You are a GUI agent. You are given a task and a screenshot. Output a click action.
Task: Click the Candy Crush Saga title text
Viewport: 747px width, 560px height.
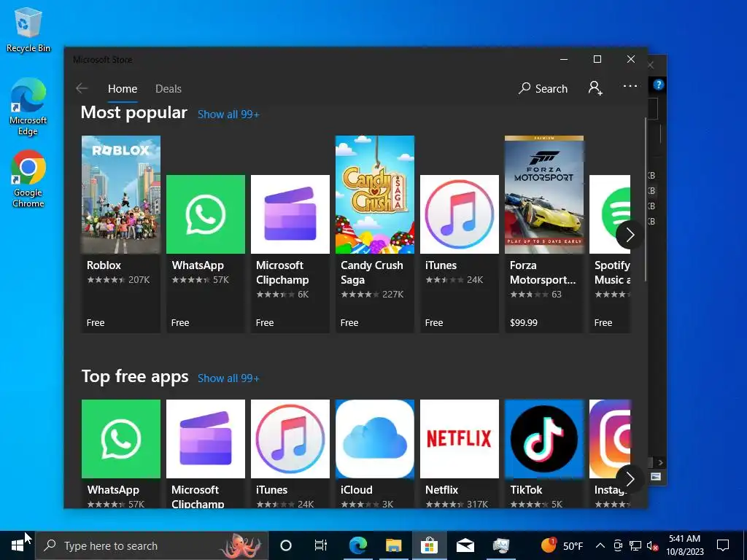pyautogui.click(x=371, y=273)
